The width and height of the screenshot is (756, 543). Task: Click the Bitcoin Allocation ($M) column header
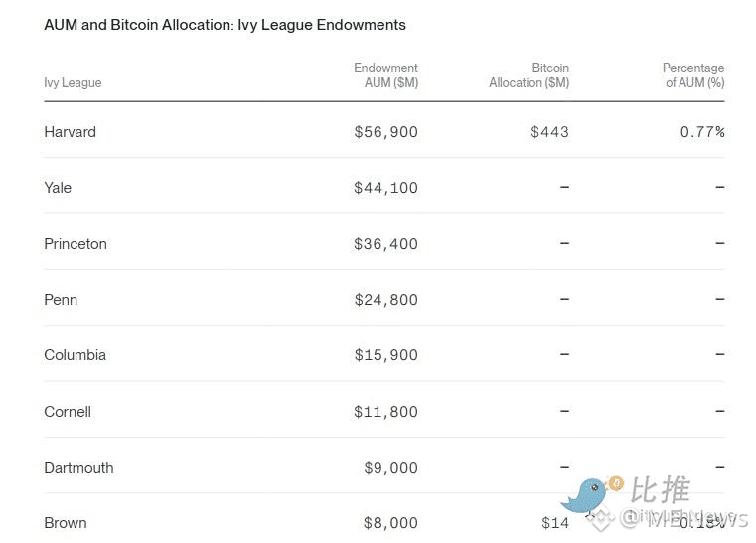(x=529, y=75)
